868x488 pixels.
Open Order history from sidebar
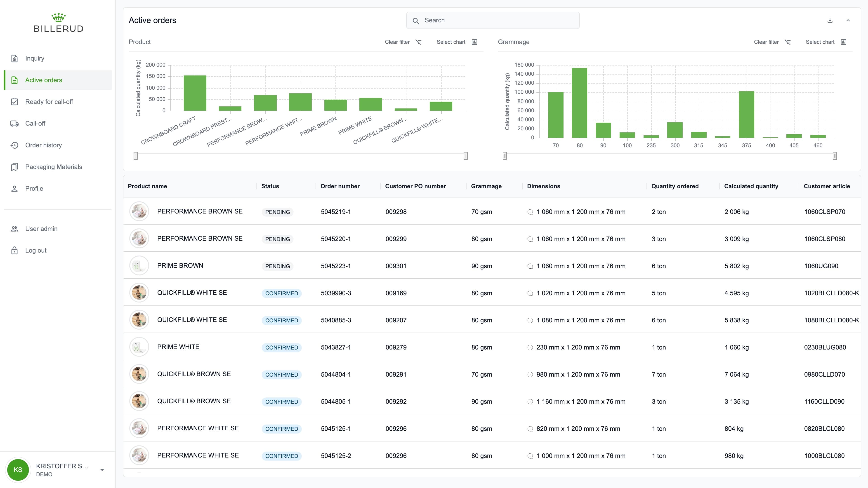pyautogui.click(x=43, y=145)
